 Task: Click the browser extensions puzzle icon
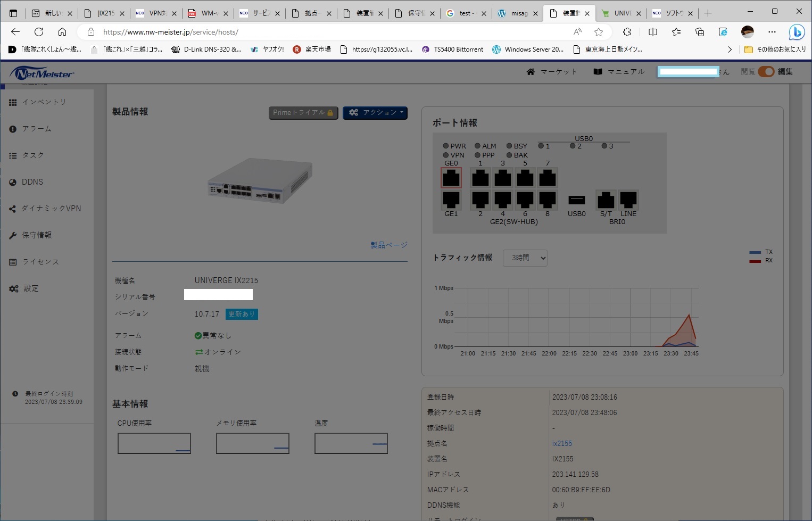[x=627, y=32]
